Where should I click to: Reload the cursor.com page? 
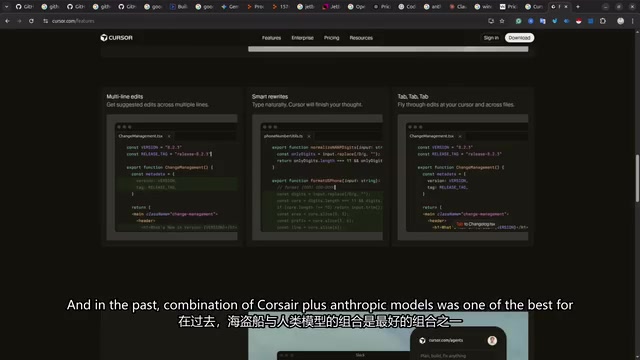[x=31, y=21]
